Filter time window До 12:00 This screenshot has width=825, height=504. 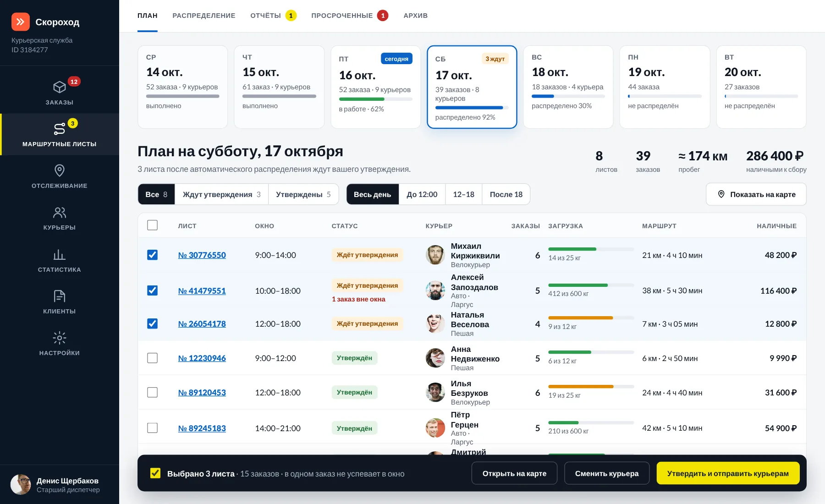[422, 194]
